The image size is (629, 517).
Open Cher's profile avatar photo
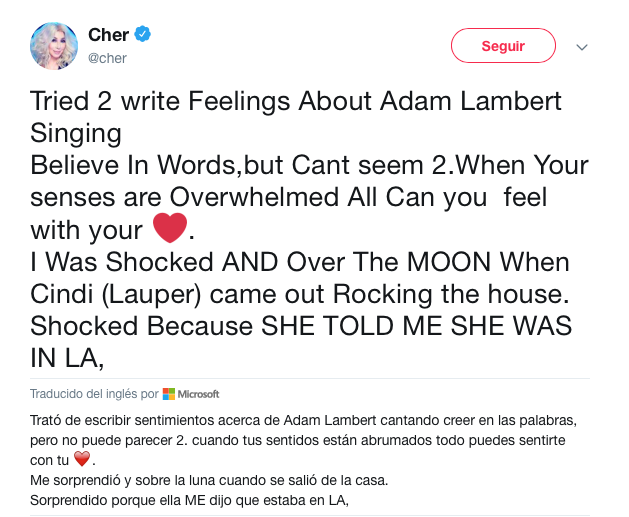[x=54, y=46]
